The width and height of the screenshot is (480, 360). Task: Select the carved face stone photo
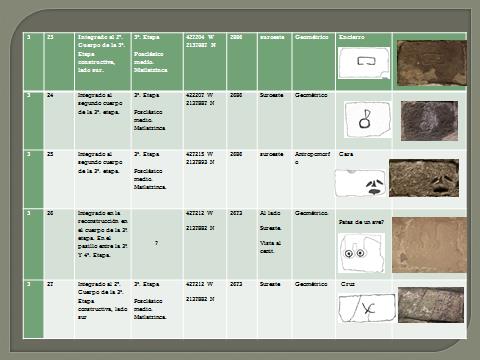tap(424, 178)
